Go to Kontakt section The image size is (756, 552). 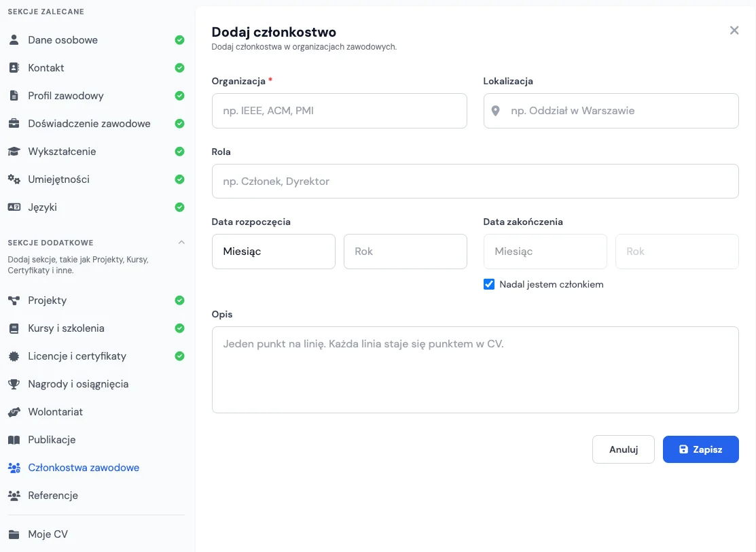tap(96, 68)
